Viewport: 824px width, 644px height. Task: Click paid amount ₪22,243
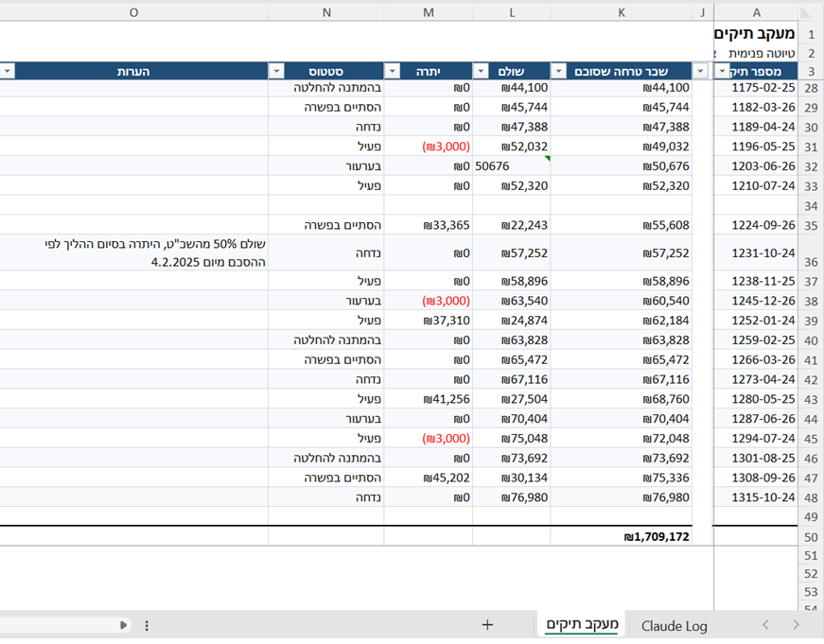click(x=511, y=225)
